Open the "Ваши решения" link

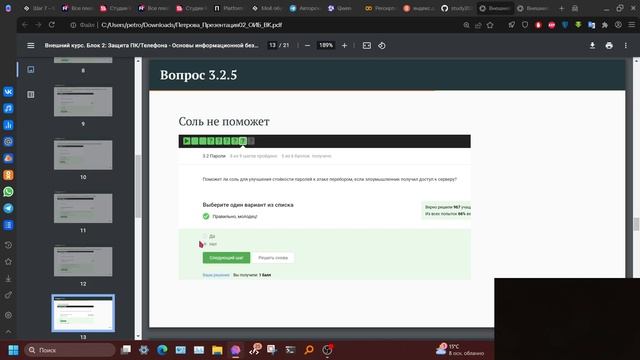tap(216, 275)
